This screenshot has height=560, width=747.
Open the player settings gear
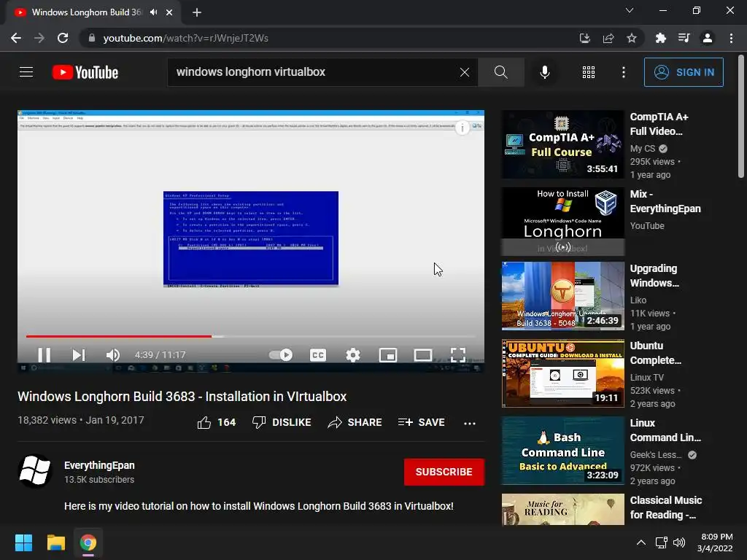pyautogui.click(x=353, y=355)
